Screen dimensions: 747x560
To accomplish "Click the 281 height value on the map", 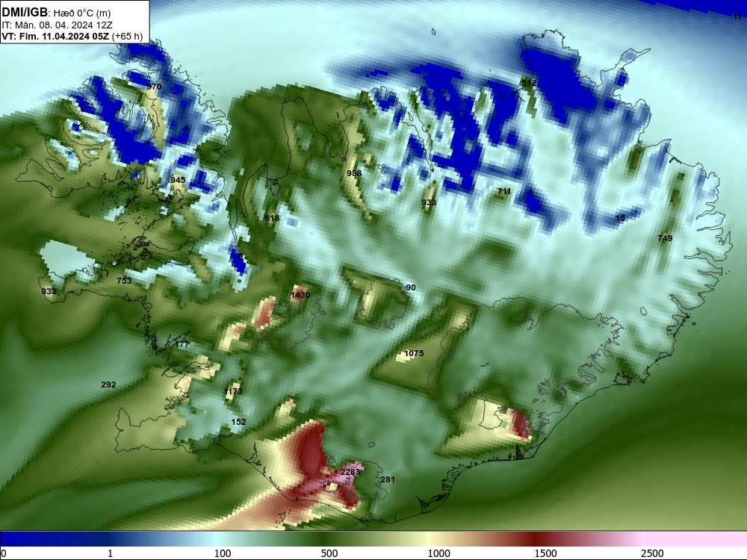I will (x=388, y=479).
